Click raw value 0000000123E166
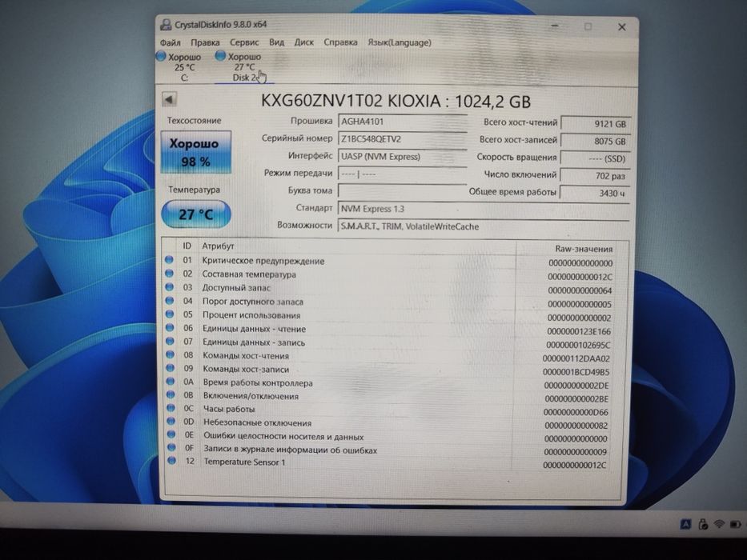747x560 pixels. [x=579, y=331]
